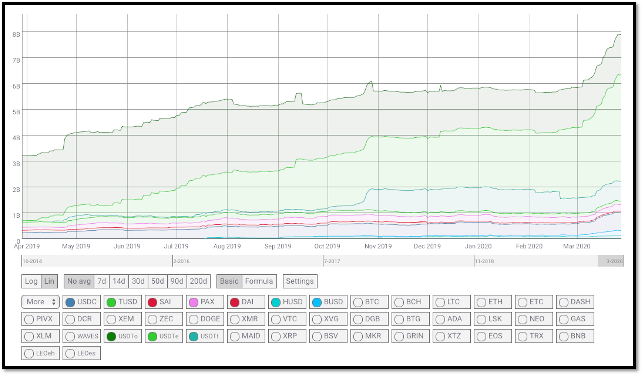Switch to Formula mode
The image size is (643, 376).
pos(259,281)
